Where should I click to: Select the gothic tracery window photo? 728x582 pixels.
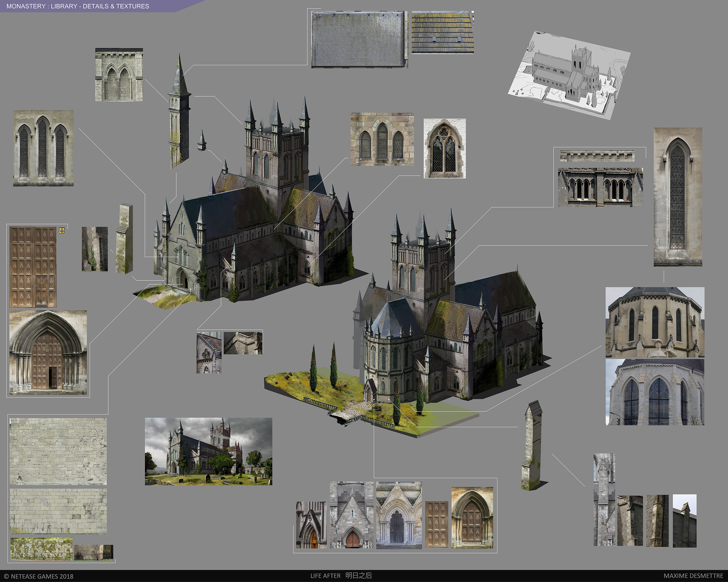[x=445, y=148]
